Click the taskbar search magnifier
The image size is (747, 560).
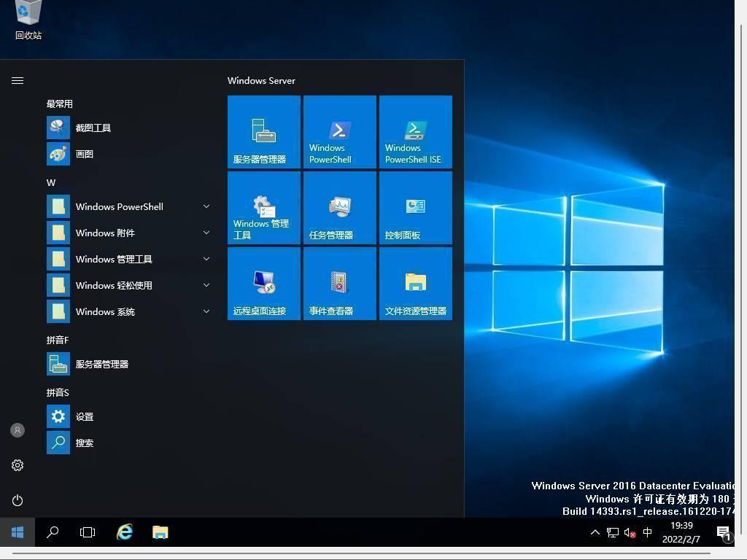pyautogui.click(x=53, y=532)
